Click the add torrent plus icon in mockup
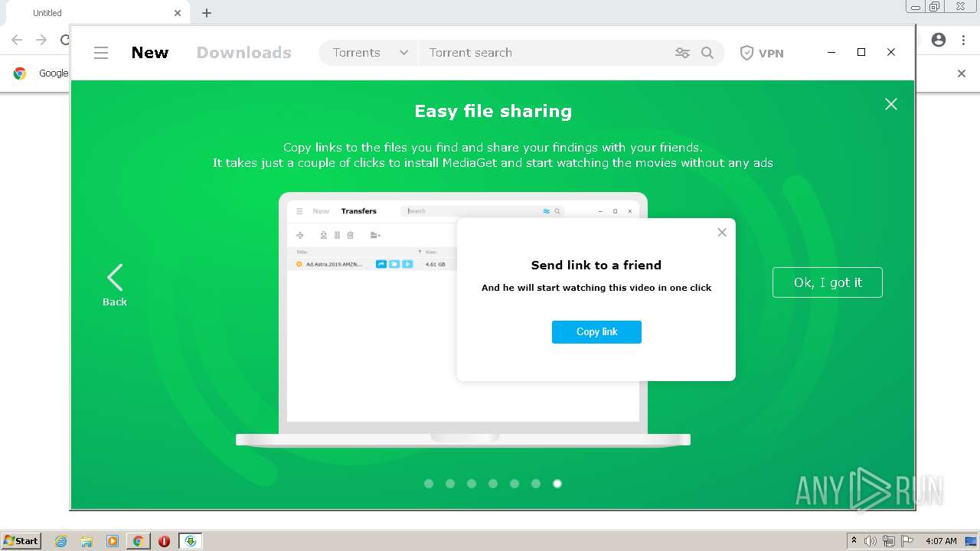This screenshot has width=980, height=551. coord(300,235)
